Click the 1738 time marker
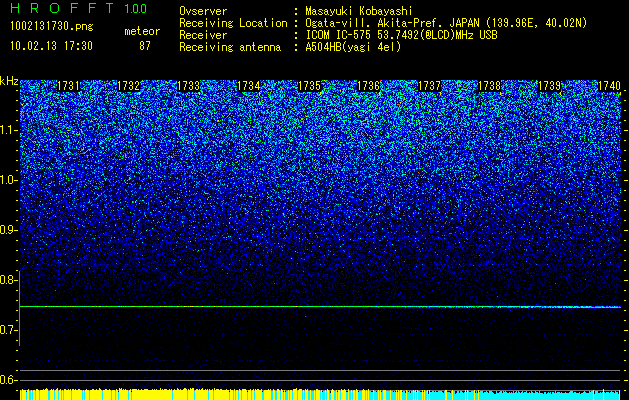 (489, 86)
